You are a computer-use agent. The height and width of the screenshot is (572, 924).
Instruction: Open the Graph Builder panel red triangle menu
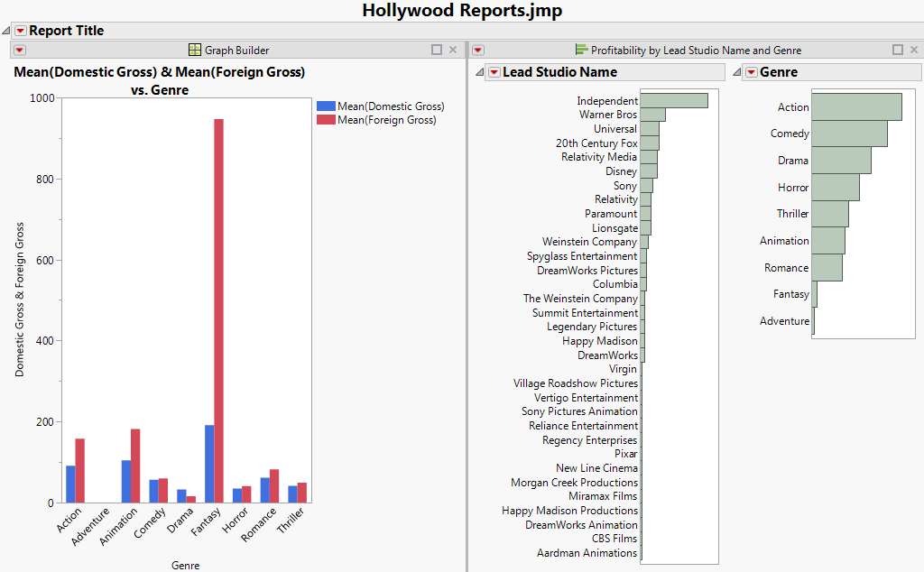coord(20,51)
